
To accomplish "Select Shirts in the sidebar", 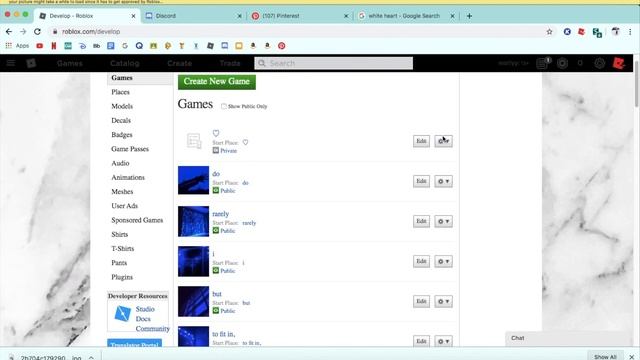I will [120, 234].
